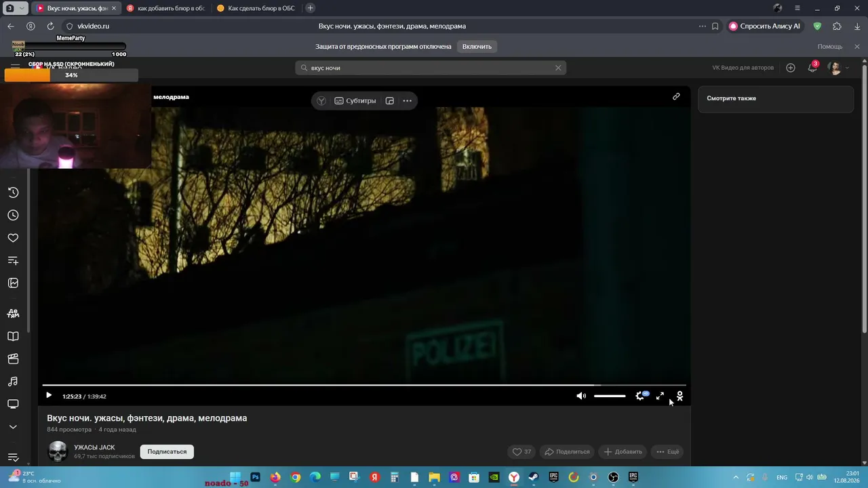Mute the video player sound
868x488 pixels.
click(x=581, y=396)
